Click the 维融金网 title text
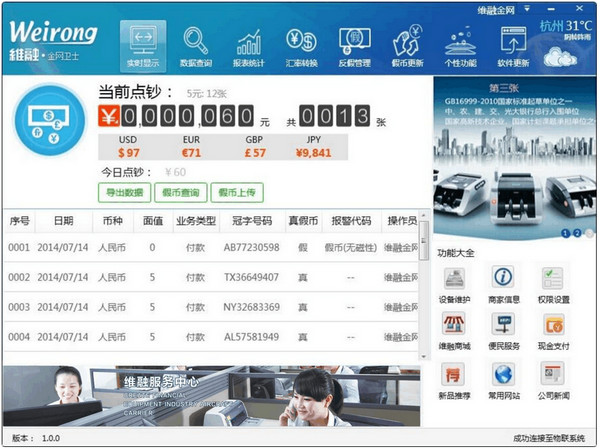The height and width of the screenshot is (448, 600). click(x=496, y=10)
